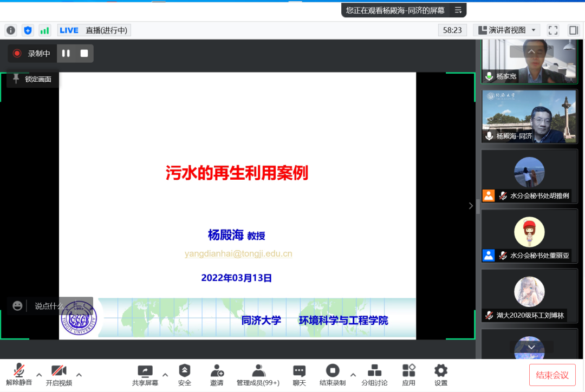
Task: Click 结束录制 to end recording
Action: 333,375
